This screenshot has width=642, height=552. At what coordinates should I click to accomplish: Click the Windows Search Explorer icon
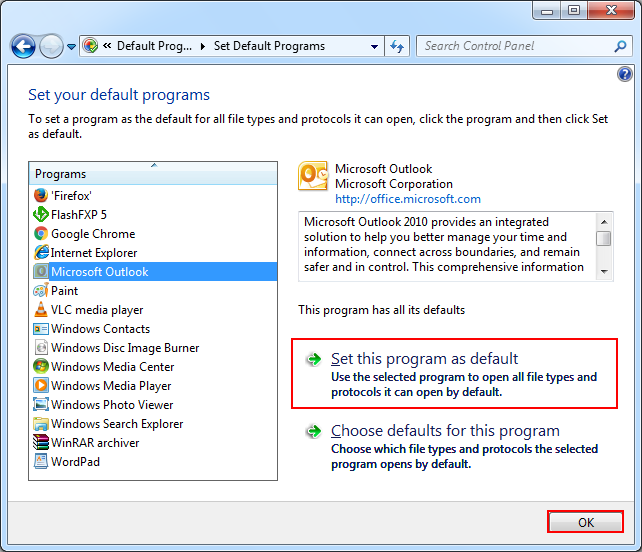pyautogui.click(x=41, y=423)
